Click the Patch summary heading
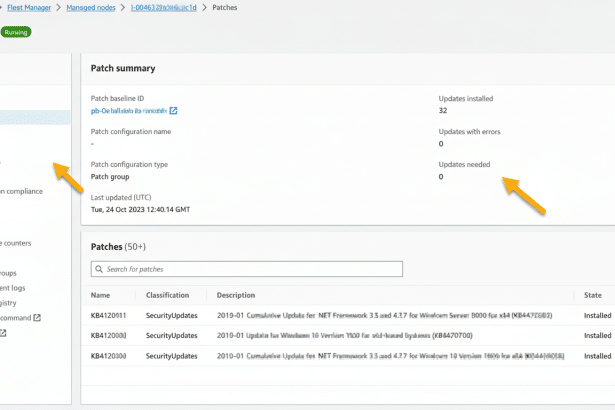The height and width of the screenshot is (410, 615). (123, 68)
